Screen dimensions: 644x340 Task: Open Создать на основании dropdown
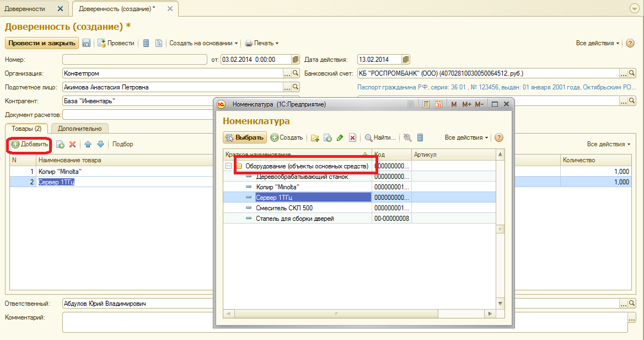(203, 43)
